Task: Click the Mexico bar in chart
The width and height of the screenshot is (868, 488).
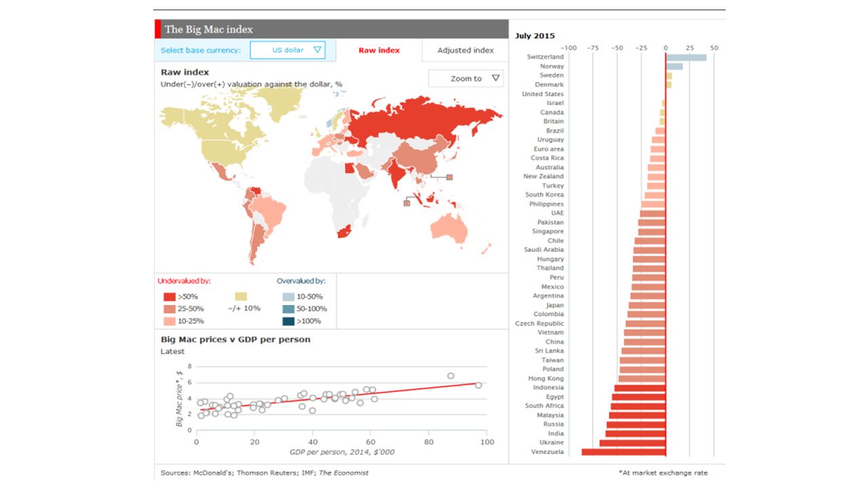Action: [x=649, y=287]
